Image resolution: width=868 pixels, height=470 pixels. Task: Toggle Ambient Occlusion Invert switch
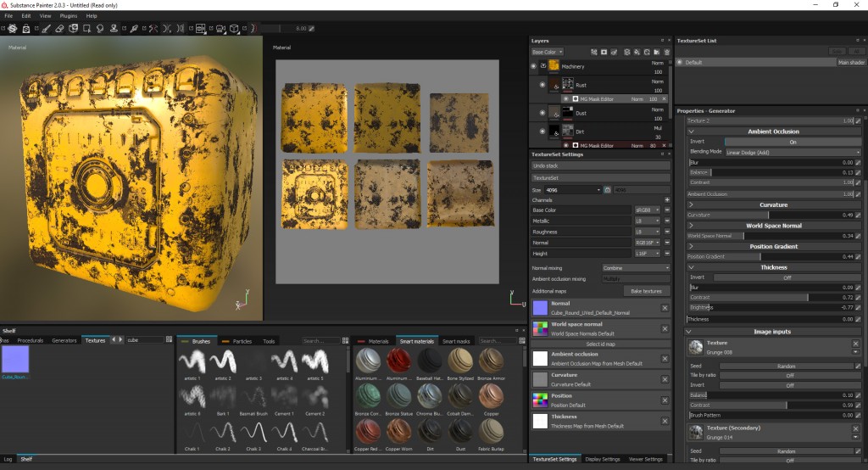(x=793, y=142)
